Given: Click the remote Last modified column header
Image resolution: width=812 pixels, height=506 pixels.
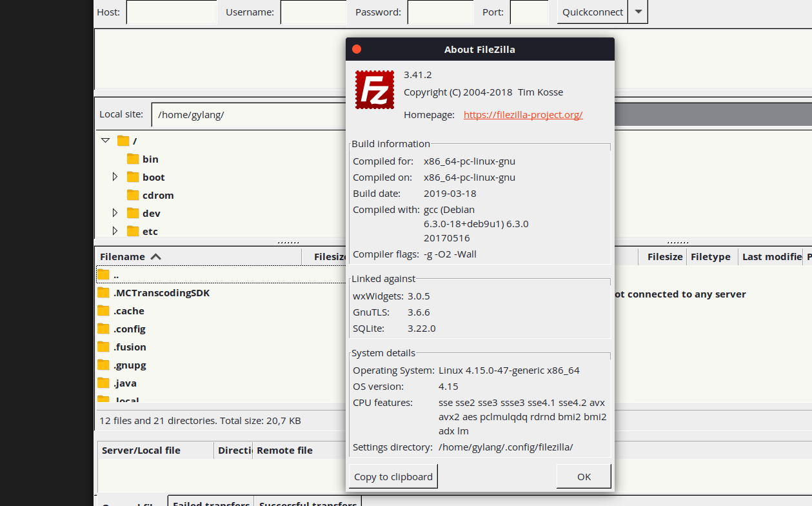Looking at the screenshot, I should coord(771,257).
